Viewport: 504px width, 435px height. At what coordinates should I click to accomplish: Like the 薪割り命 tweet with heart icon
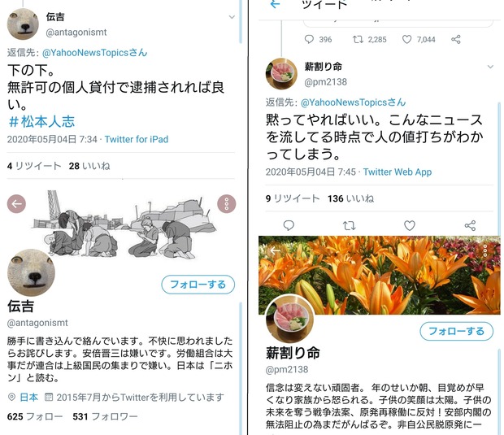pyautogui.click(x=410, y=225)
